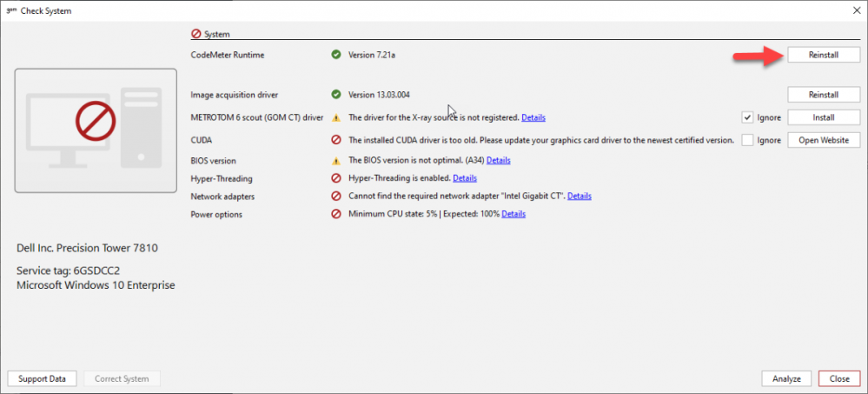868x394 pixels.
Task: Click the red error icon for Hyper-Threading
Action: (335, 178)
